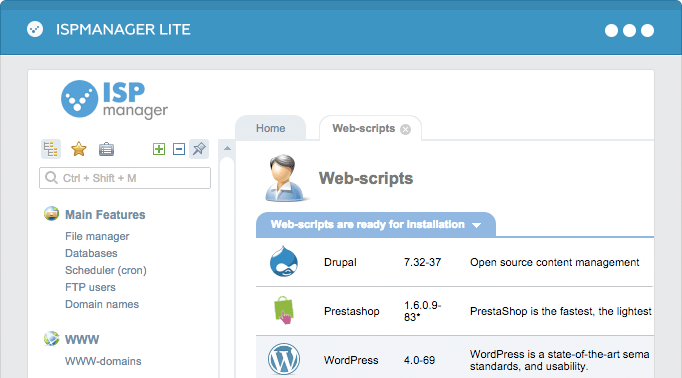The width and height of the screenshot is (682, 378).
Task: Switch to the Home tab
Action: coord(271,128)
